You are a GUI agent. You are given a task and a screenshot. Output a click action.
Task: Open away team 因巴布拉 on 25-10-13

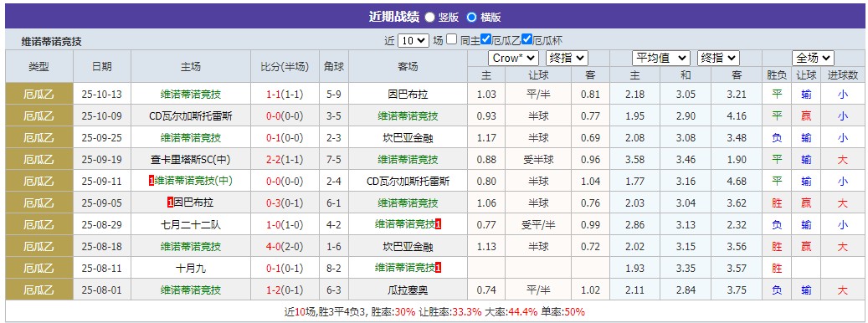[408, 94]
